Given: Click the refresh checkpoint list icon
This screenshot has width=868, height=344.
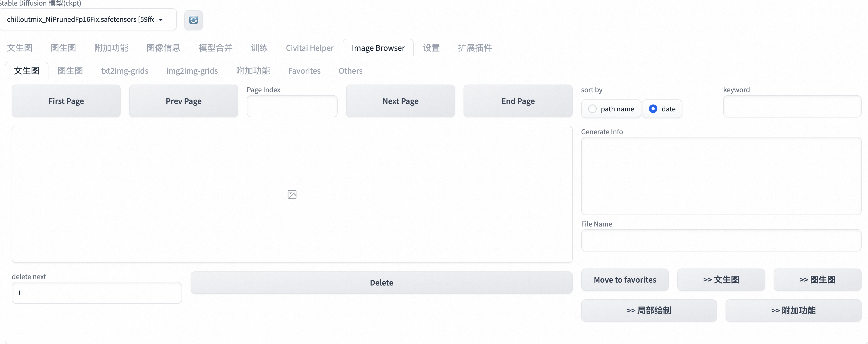Looking at the screenshot, I should (x=193, y=20).
